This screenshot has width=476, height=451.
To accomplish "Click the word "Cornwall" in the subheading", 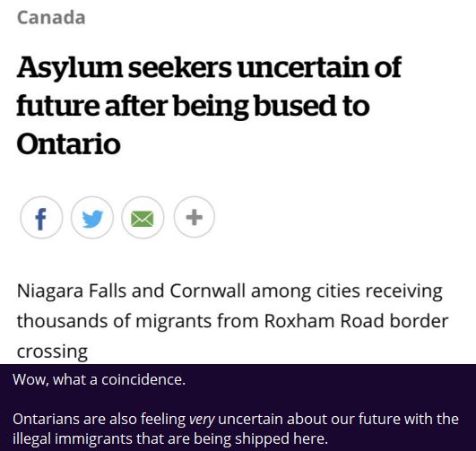I will point(208,291).
